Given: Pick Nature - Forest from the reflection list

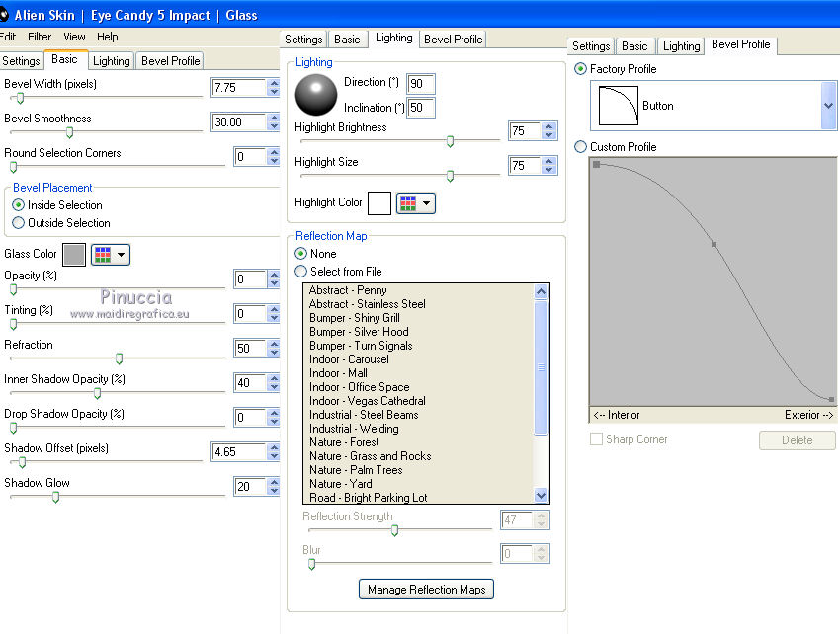Looking at the screenshot, I should click(x=344, y=442).
